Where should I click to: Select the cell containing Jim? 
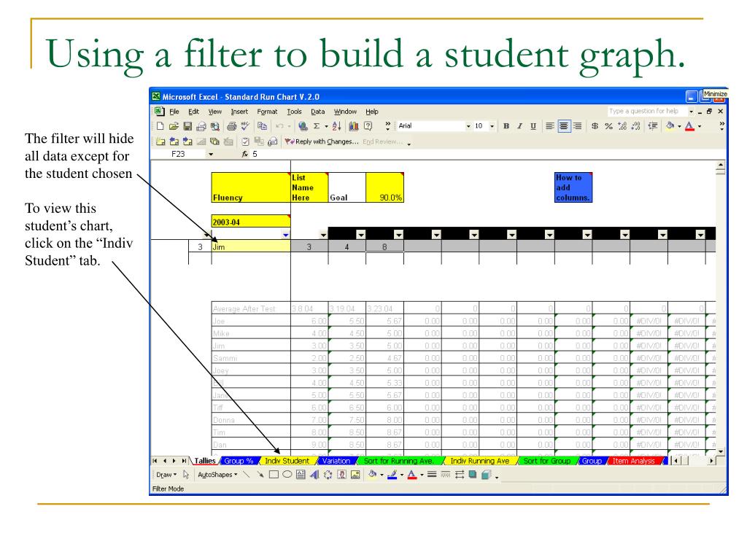click(x=251, y=246)
